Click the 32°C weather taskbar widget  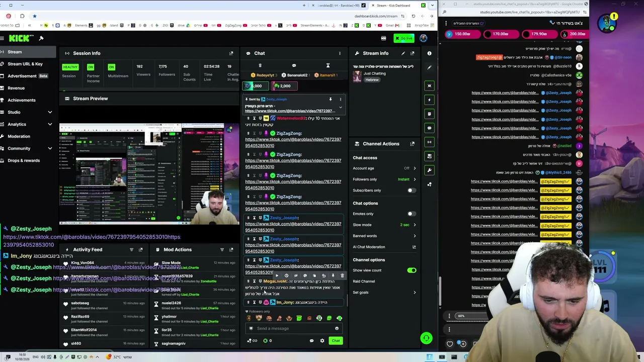pos(119,357)
